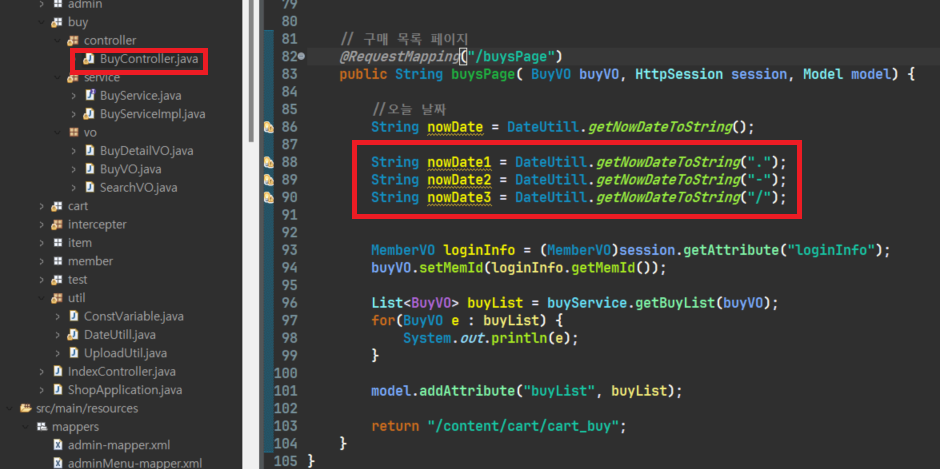This screenshot has height=469, width=940.
Task: Collapse the src/main/resources folder node
Action: tap(10, 408)
